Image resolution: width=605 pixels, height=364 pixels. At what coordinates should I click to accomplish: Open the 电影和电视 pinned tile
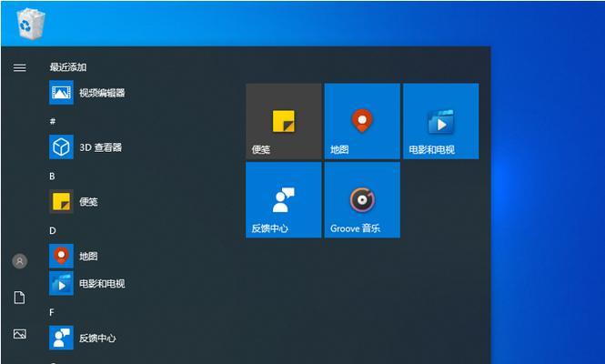pyautogui.click(x=441, y=121)
